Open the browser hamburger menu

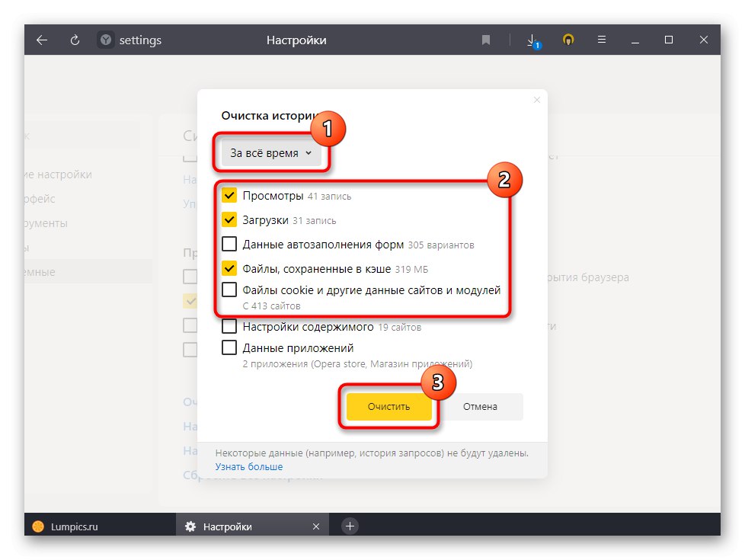coord(602,40)
